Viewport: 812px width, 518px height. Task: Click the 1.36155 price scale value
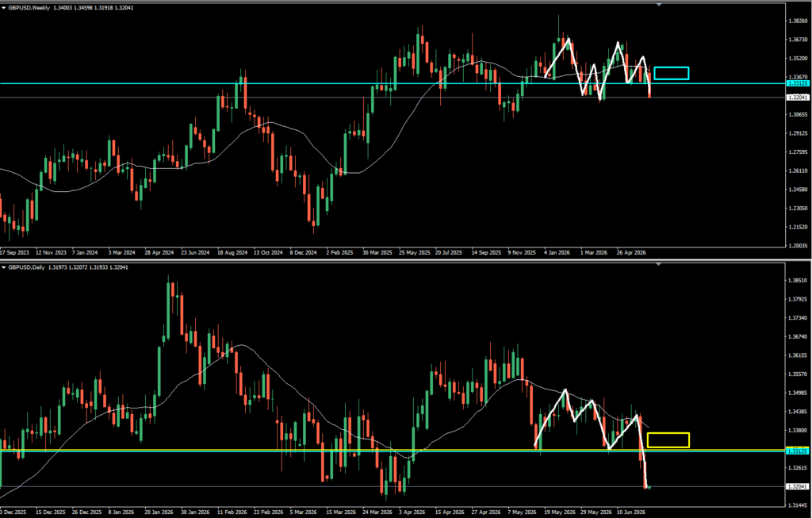pyautogui.click(x=798, y=355)
